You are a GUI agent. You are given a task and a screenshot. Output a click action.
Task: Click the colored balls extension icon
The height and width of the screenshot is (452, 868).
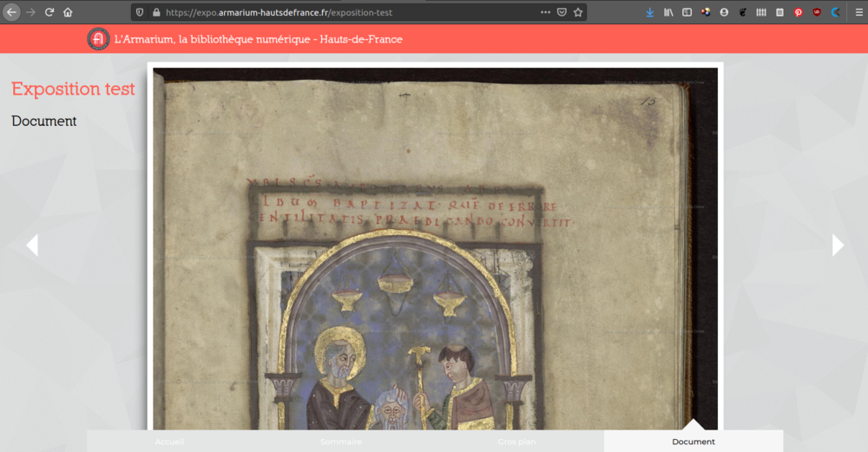pyautogui.click(x=706, y=12)
